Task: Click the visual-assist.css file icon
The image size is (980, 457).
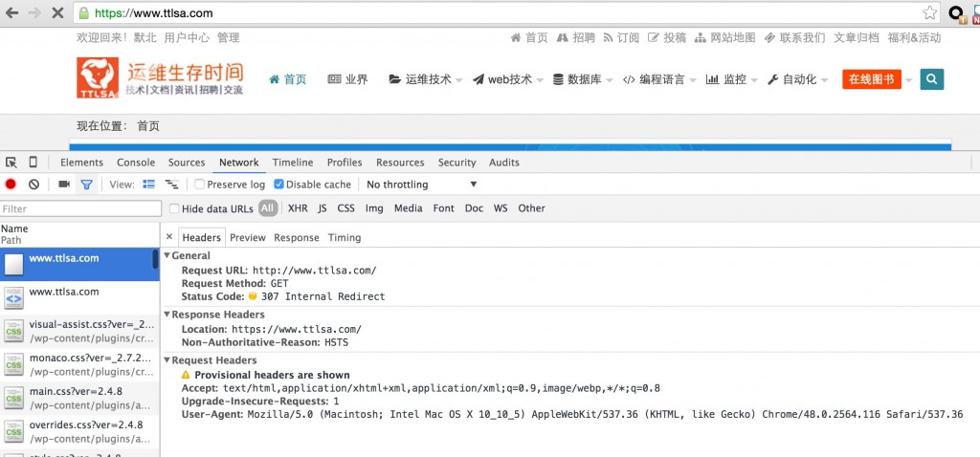Action: point(13,332)
